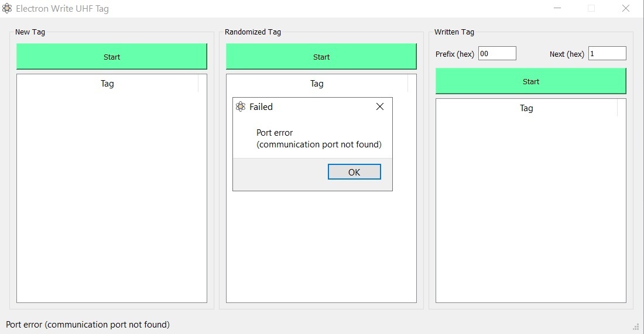The image size is (644, 334).
Task: Click the resize grip in the status bar corner
Action: (x=636, y=326)
